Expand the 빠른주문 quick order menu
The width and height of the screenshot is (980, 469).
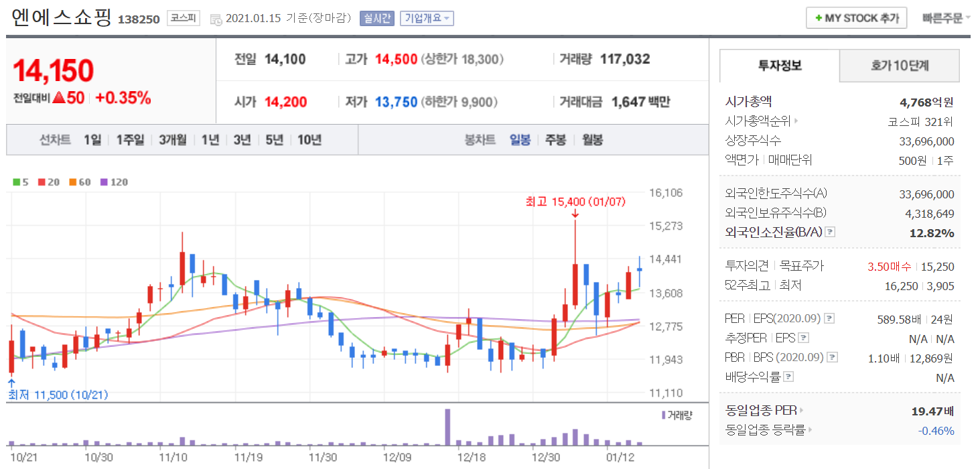[945, 18]
